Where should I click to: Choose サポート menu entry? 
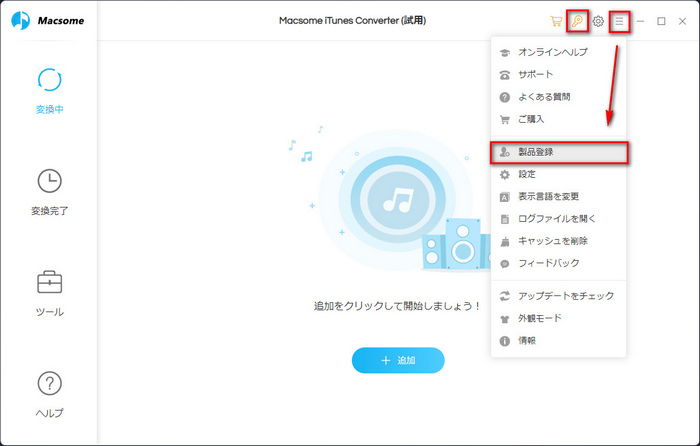(x=558, y=75)
